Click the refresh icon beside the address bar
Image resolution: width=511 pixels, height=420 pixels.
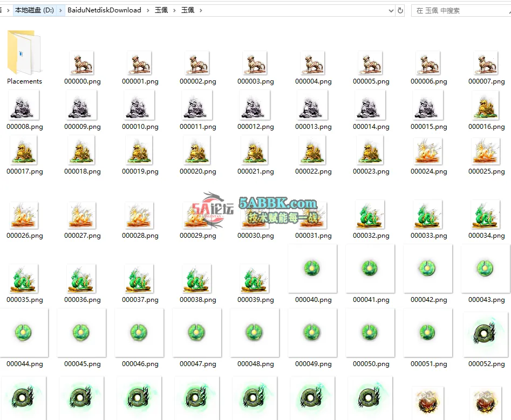[x=400, y=10]
